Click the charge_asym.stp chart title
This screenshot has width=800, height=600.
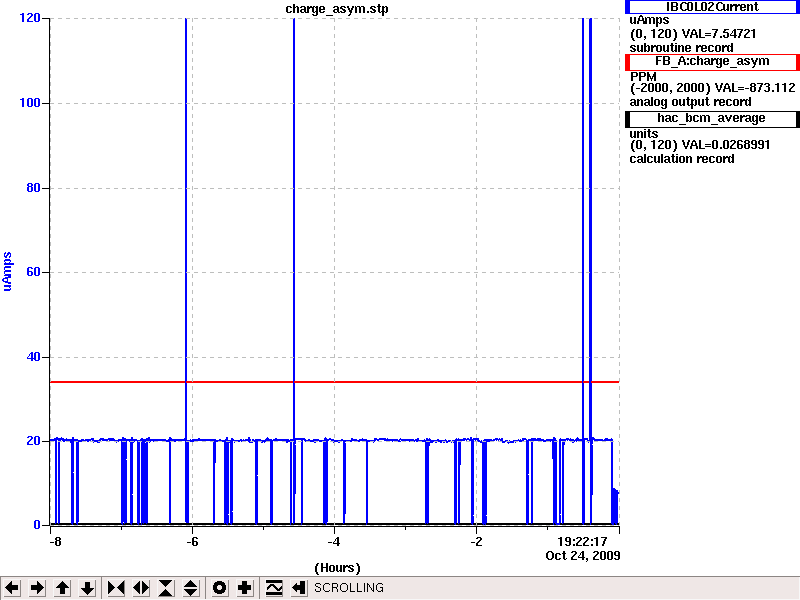coord(337,9)
